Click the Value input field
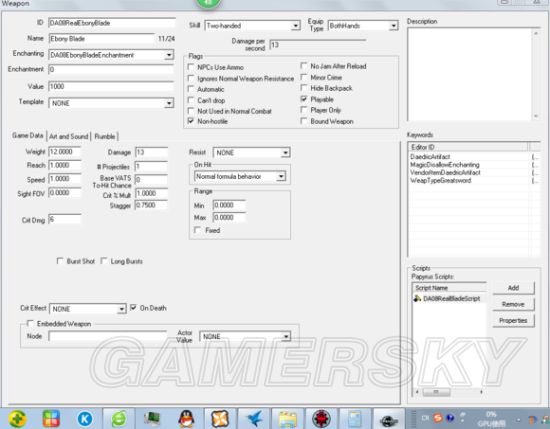This screenshot has height=429, width=550. tap(111, 86)
